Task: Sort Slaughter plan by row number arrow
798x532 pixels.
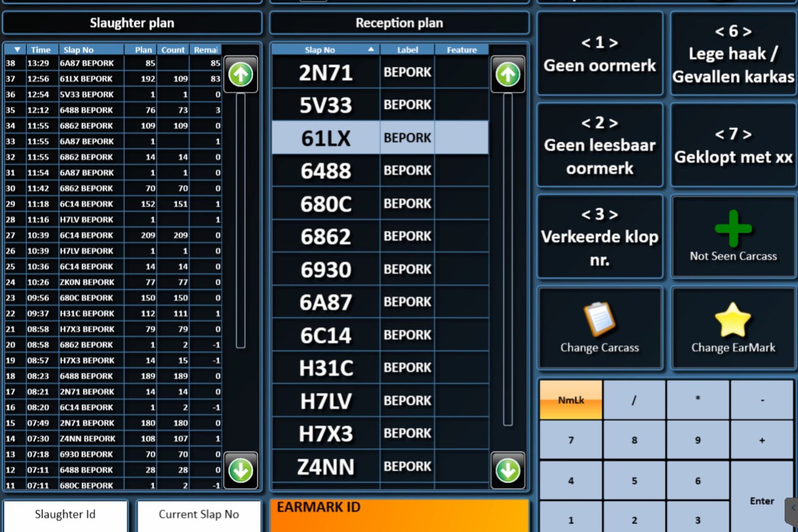Action: point(17,50)
